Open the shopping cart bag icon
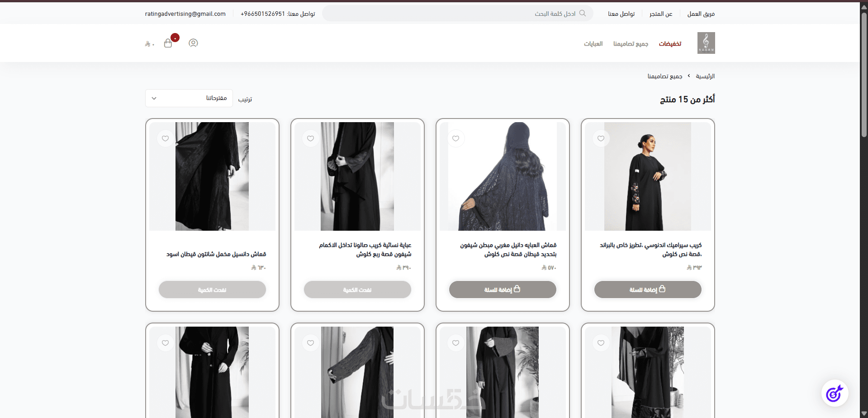The width and height of the screenshot is (868, 418). coord(168,43)
